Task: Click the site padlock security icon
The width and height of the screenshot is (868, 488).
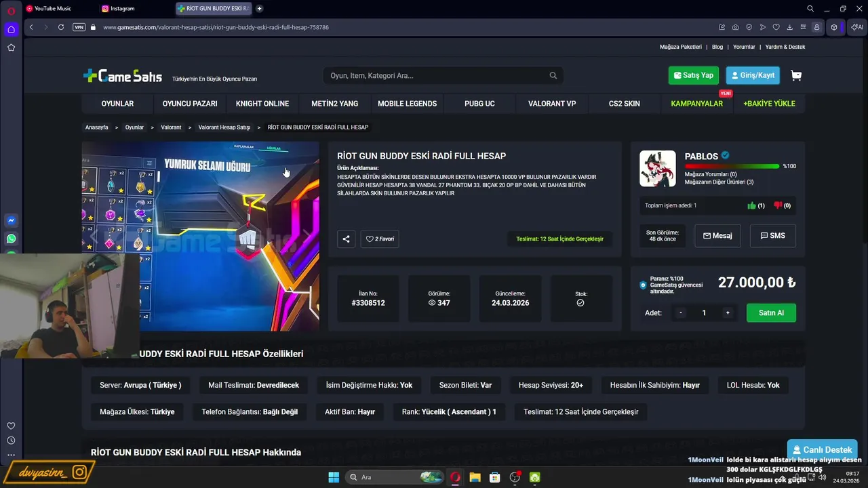Action: click(93, 27)
